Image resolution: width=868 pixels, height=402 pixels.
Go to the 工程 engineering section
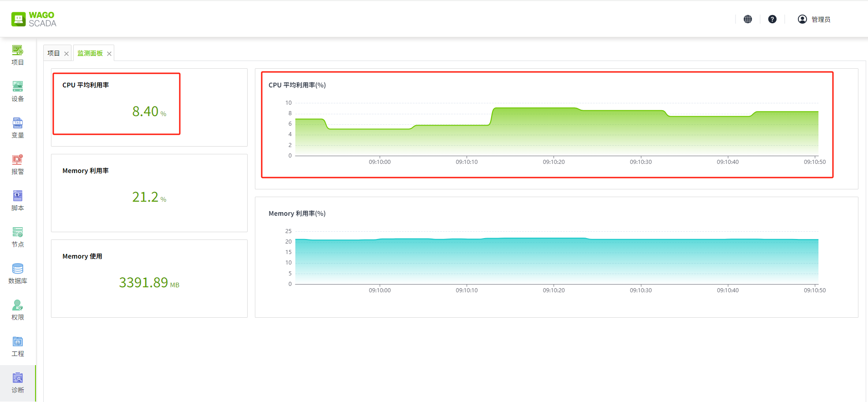[x=17, y=346]
